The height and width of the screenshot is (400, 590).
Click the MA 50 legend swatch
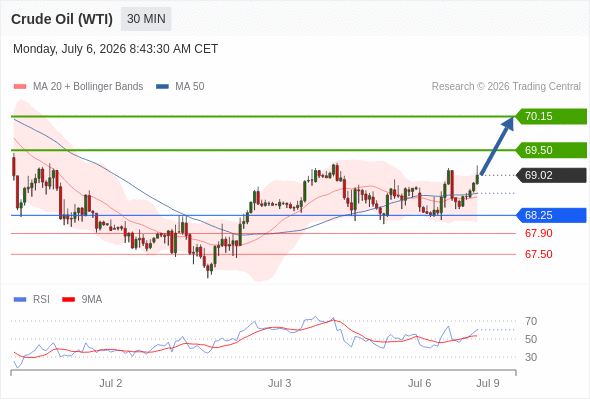162,87
